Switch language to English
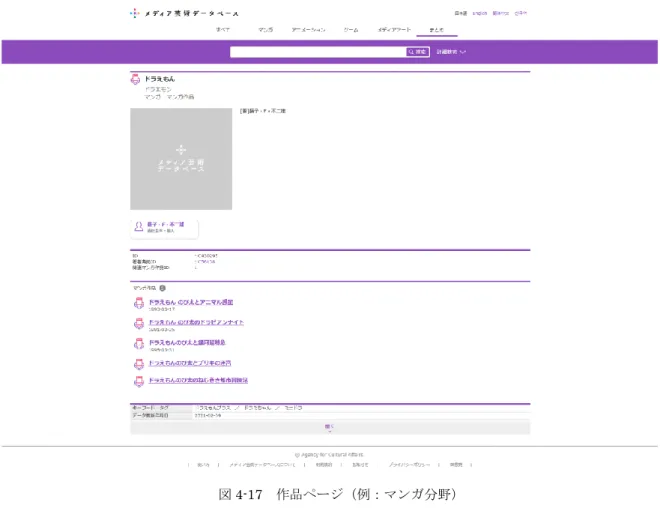660x523 pixels. (x=479, y=13)
